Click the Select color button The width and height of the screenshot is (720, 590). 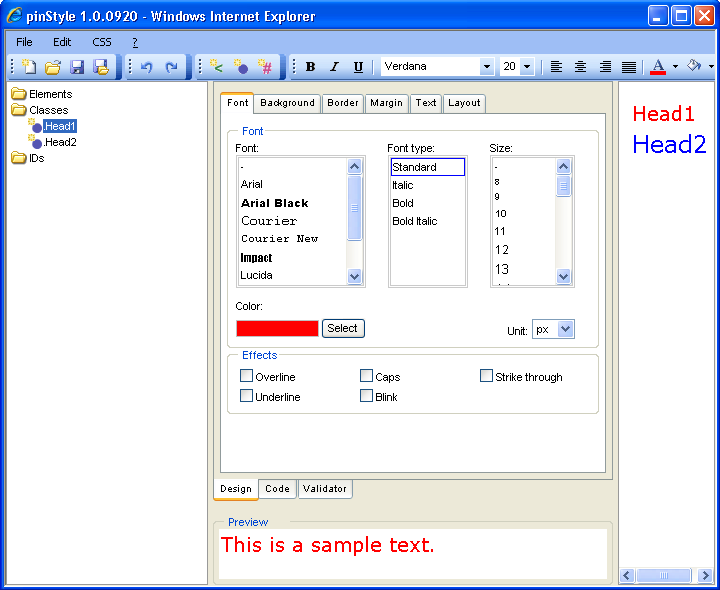click(x=343, y=329)
